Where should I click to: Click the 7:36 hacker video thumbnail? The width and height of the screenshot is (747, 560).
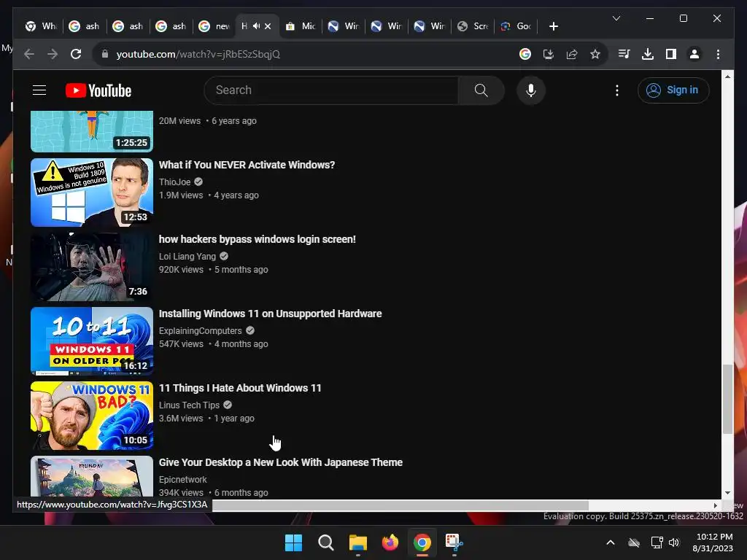(x=92, y=267)
